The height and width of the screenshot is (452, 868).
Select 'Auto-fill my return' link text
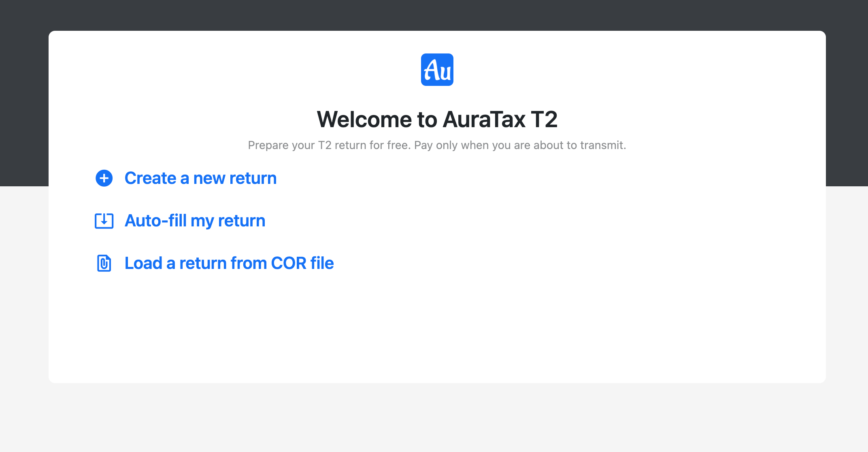tap(195, 221)
